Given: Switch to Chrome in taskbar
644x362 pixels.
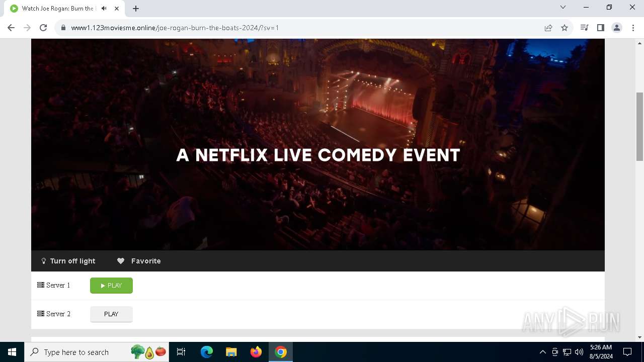Looking at the screenshot, I should [x=281, y=352].
